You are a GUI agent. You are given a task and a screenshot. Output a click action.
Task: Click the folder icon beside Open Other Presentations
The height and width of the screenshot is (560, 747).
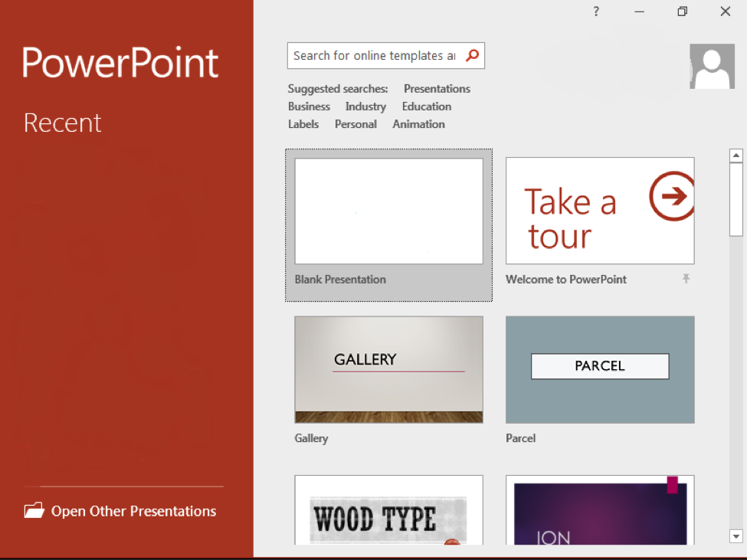[x=34, y=510]
